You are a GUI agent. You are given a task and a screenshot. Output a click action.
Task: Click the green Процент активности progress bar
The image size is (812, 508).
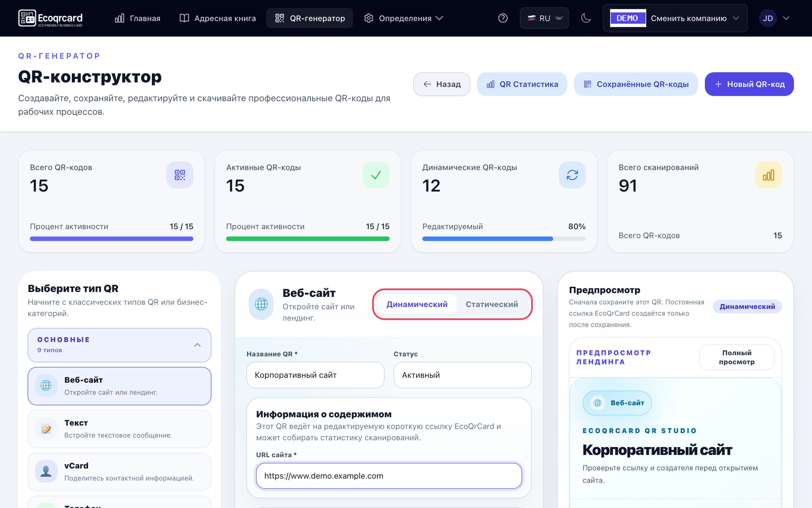308,239
